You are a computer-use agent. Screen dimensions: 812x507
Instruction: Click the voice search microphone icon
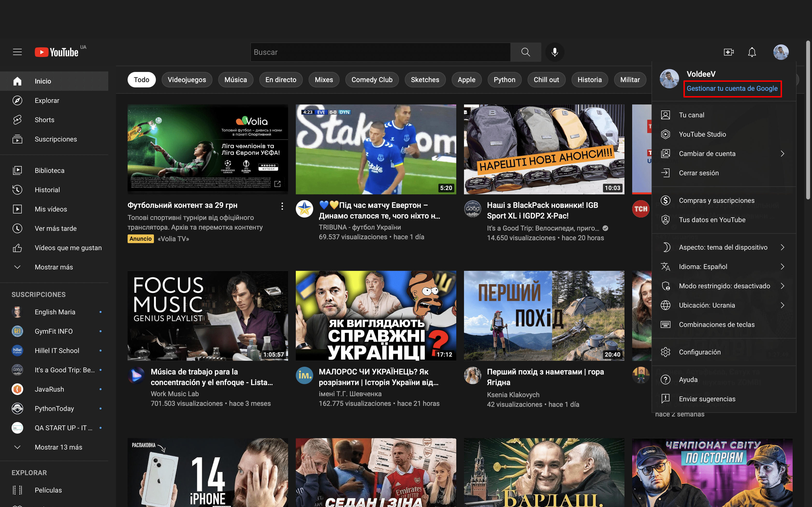[555, 52]
